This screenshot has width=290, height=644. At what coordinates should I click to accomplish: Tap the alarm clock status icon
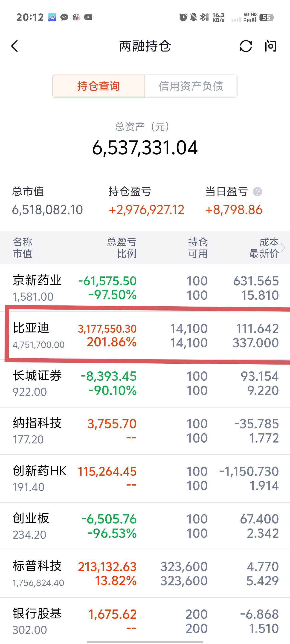pyautogui.click(x=183, y=17)
